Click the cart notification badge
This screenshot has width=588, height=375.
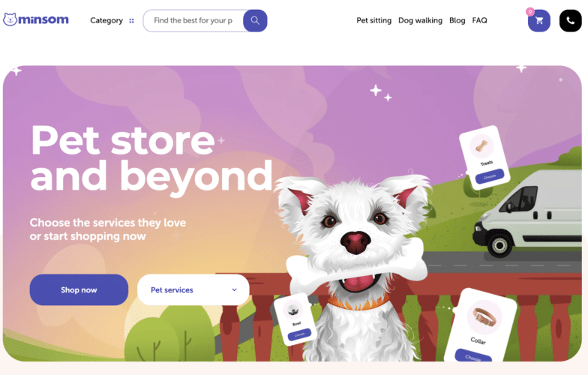529,12
